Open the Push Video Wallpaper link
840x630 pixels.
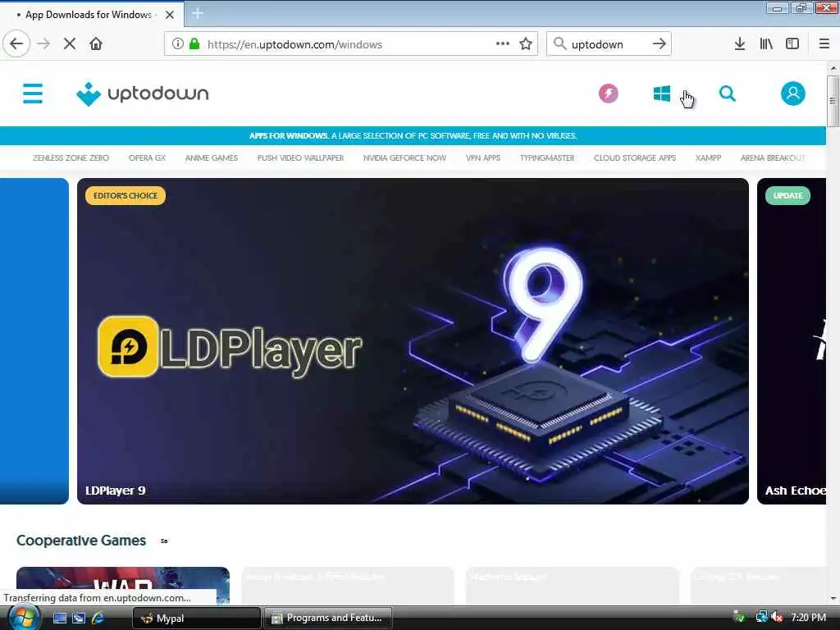[300, 158]
